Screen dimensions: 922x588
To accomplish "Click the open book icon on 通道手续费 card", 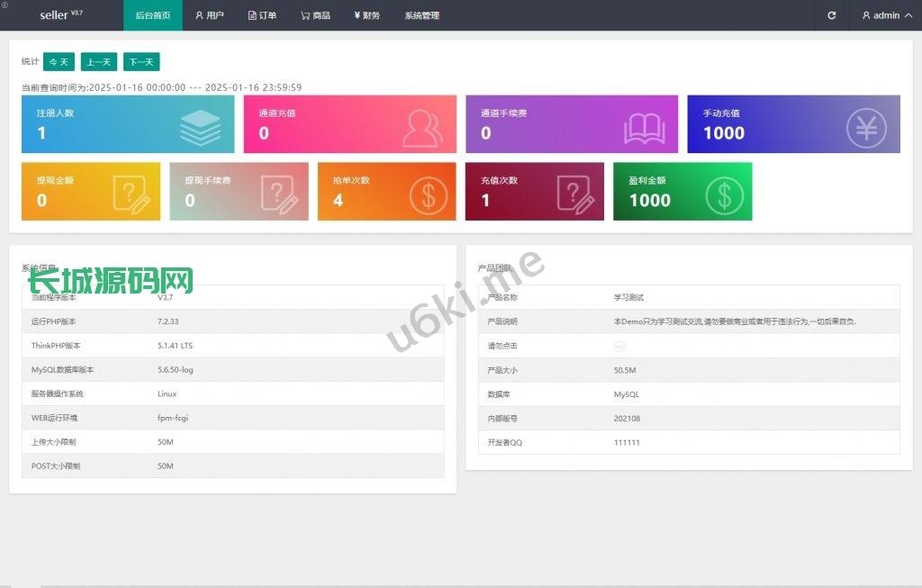I will point(645,128).
